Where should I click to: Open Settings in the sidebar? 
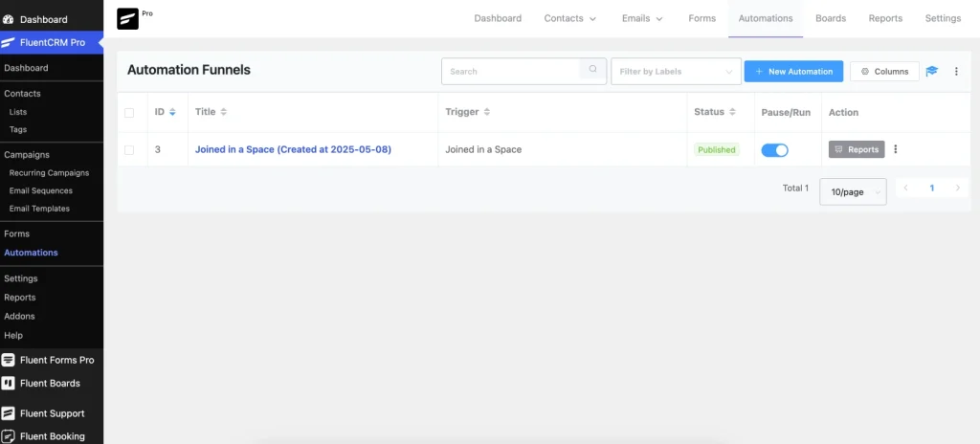pos(21,278)
